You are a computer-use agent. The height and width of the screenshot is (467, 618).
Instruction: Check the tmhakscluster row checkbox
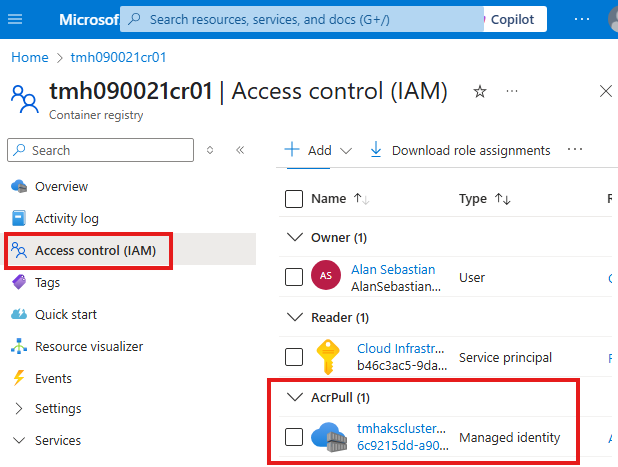click(x=294, y=437)
